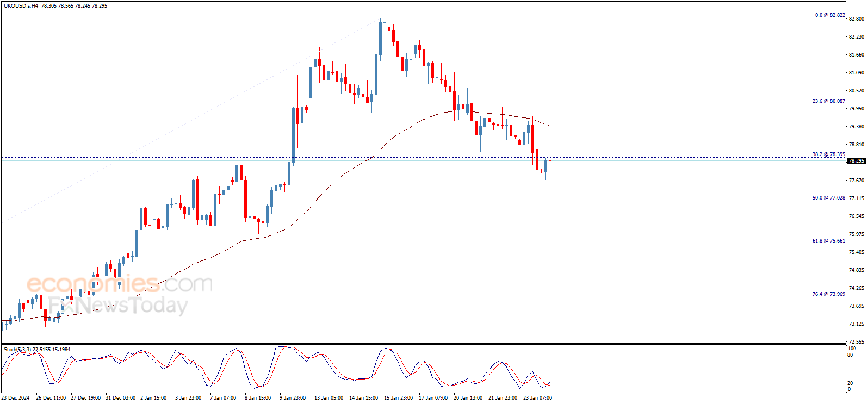This screenshot has height=404, width=868.
Task: Select the 38.2 @ 78.395 Fibonacci label
Action: pyautogui.click(x=829, y=154)
